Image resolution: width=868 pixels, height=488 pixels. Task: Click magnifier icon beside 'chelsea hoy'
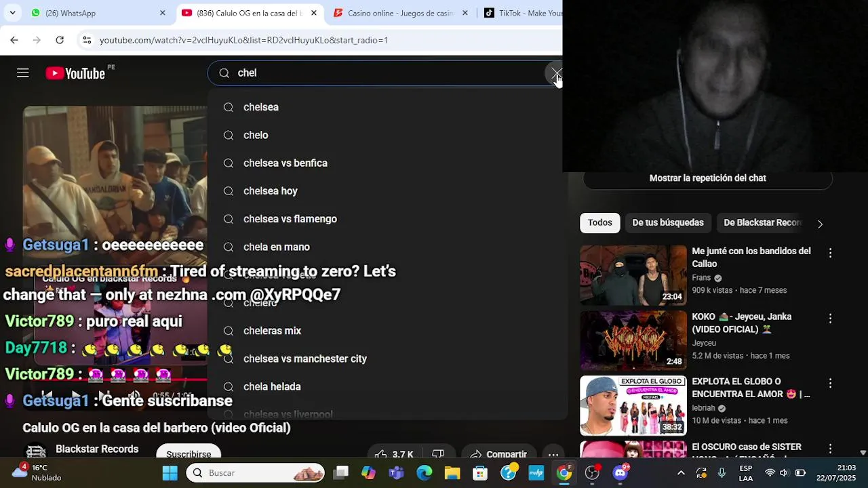[229, 191]
